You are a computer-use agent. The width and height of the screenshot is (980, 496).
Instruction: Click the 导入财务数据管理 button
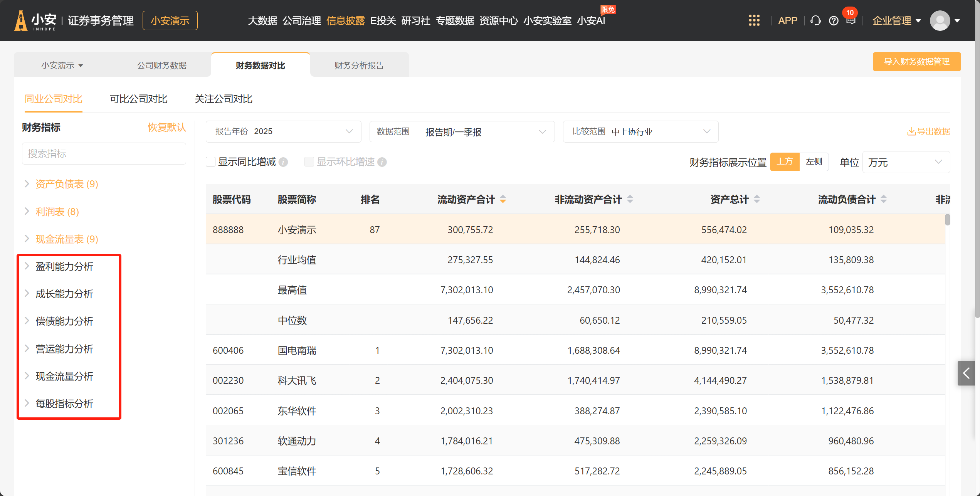point(916,62)
